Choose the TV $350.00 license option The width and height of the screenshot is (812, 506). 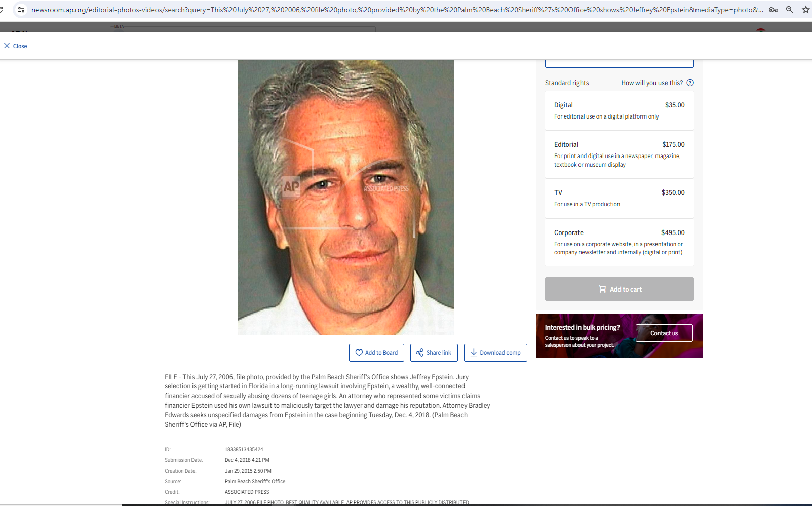[619, 198]
